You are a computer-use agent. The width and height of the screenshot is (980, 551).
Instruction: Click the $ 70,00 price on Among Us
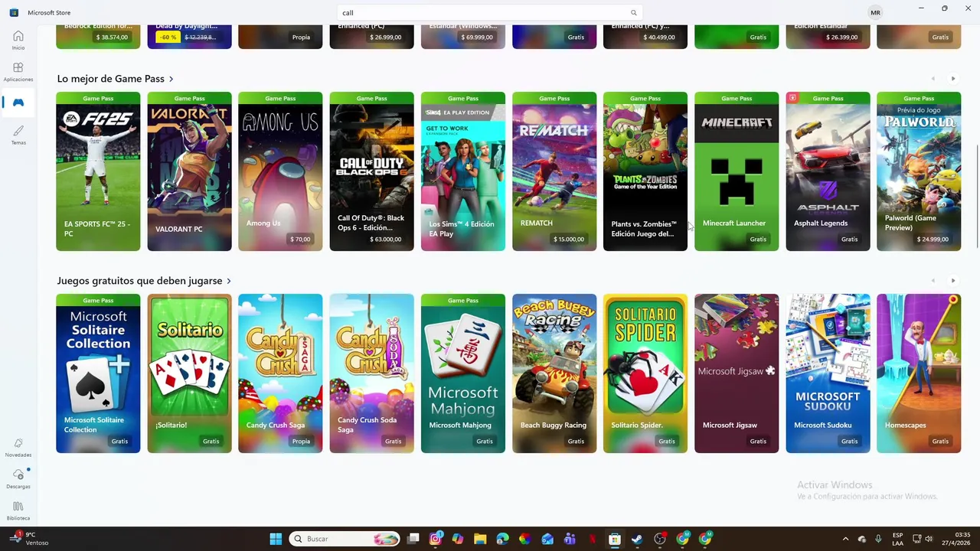[x=300, y=239]
